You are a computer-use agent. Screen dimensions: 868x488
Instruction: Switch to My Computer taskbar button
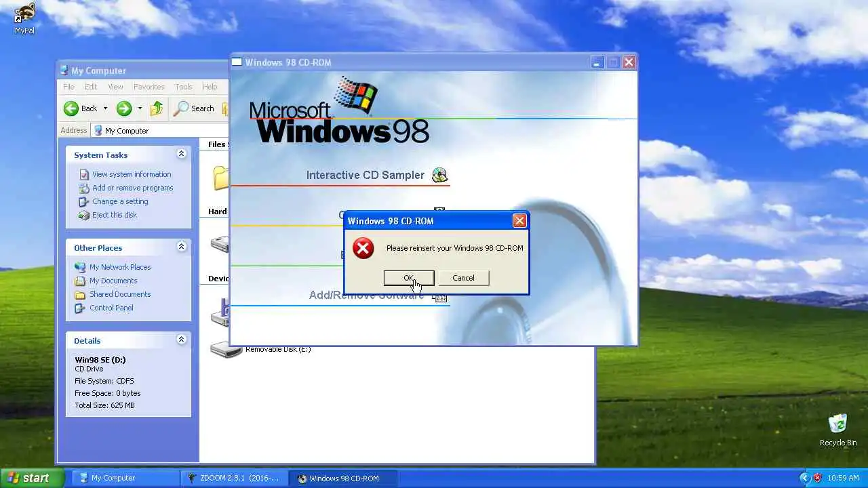[x=125, y=478]
